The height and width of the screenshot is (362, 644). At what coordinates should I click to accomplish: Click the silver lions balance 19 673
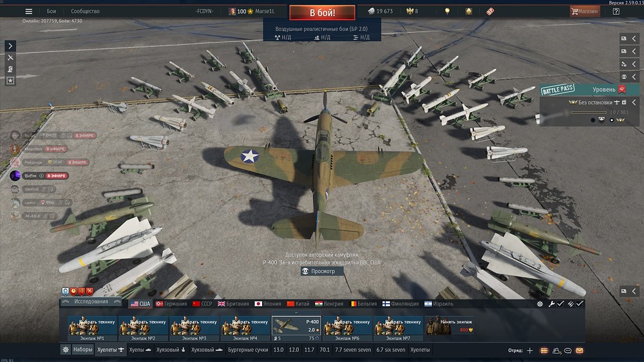pos(381,12)
